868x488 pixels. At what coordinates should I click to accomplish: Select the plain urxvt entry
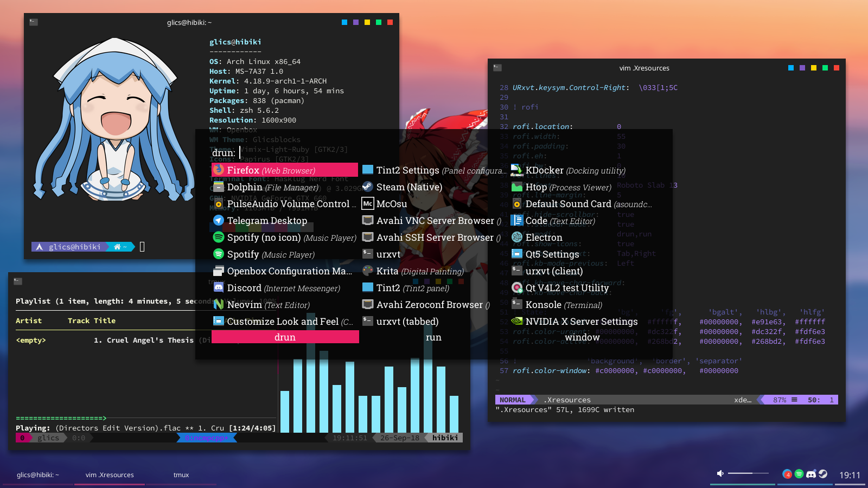point(434,254)
